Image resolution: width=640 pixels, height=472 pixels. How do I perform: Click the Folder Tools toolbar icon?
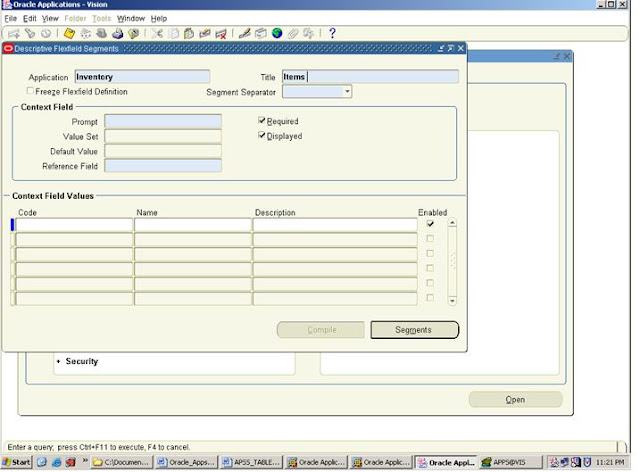click(x=309, y=33)
